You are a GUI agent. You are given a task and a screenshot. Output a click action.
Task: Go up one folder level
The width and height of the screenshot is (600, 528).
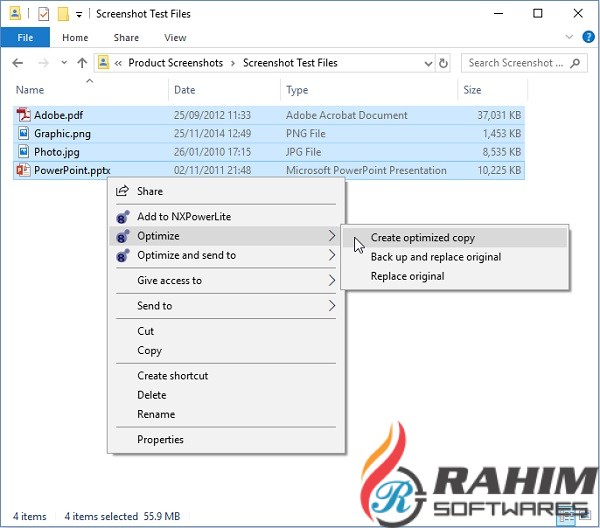pos(82,63)
